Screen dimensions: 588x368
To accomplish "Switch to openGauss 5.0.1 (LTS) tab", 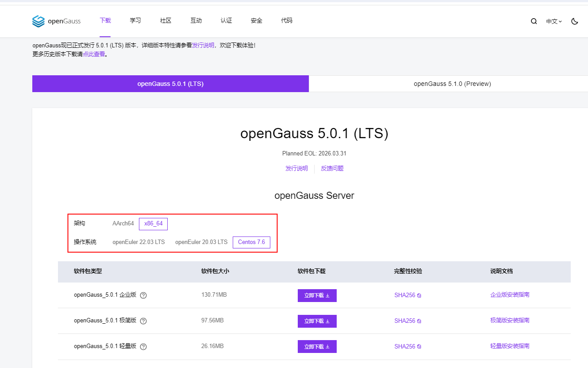I will (x=170, y=84).
